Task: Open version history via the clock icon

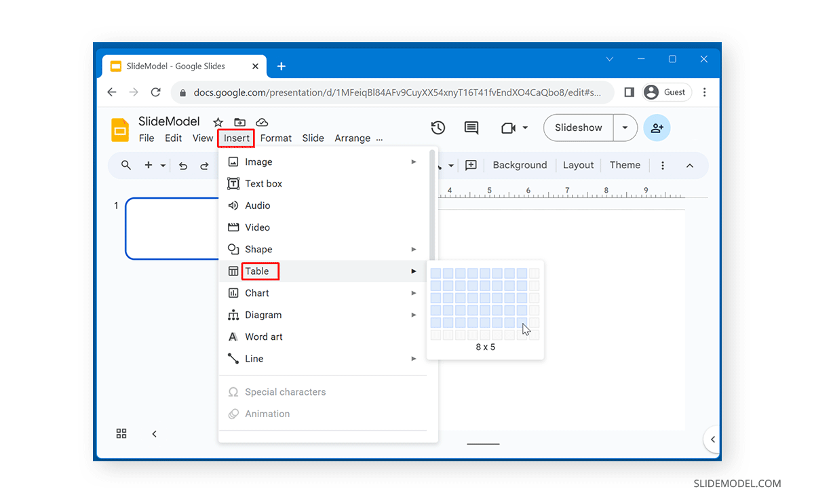Action: (x=438, y=128)
